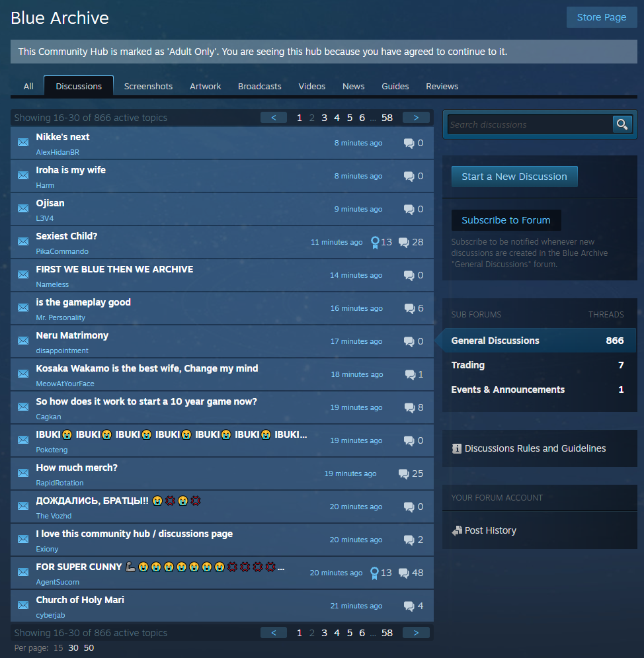Click reply bubble icon on FOR SUPER CUNNY row

tap(403, 573)
